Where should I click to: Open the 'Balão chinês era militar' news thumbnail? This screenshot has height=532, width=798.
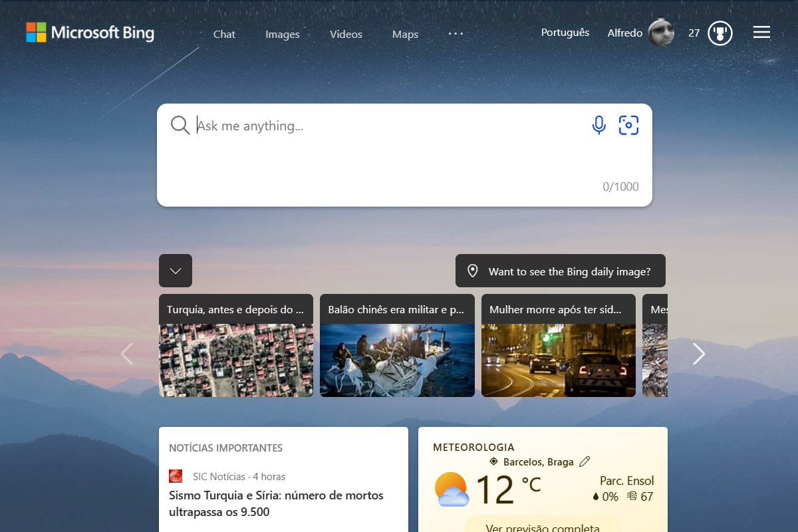tap(397, 359)
